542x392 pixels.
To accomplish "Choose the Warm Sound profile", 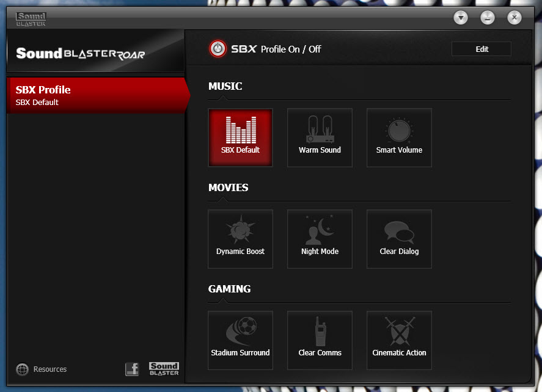I will 320,137.
